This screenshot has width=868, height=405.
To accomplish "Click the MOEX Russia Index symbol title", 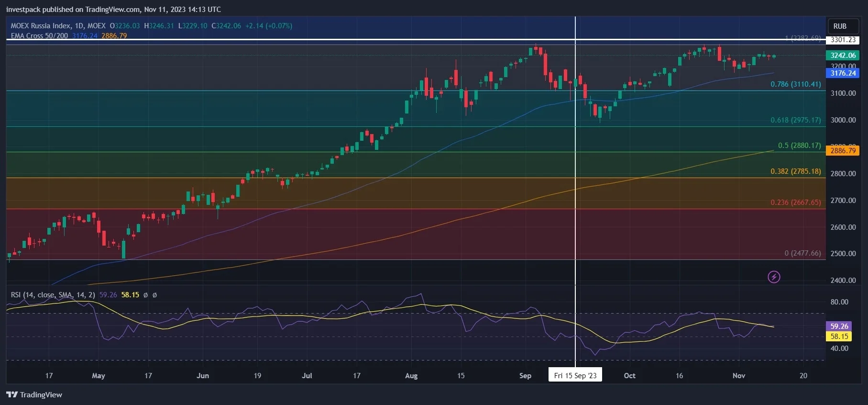I will (58, 26).
